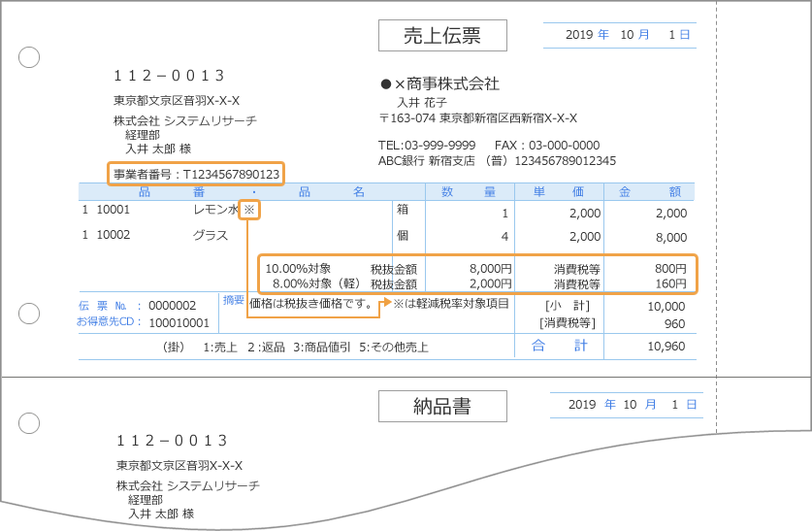Viewport: 812px width, 531px height.
Task: Click the grand total 10,960
Action: 666,347
